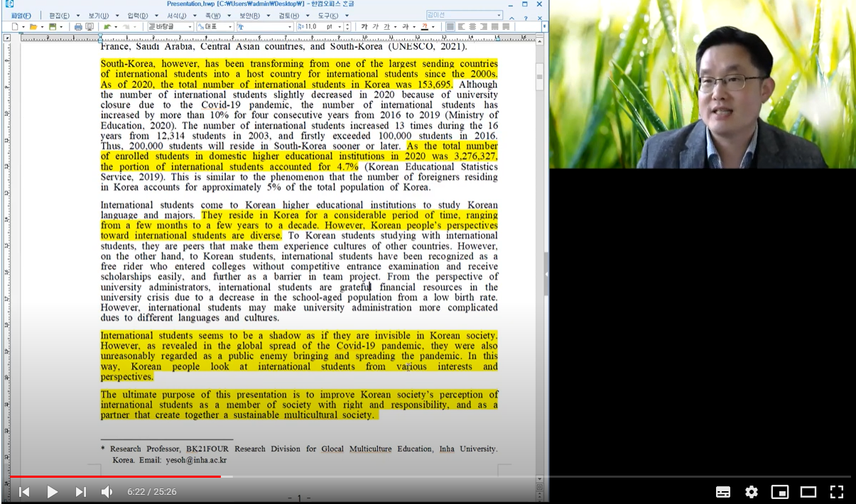
Task: Apply distributed alignment icon
Action: pyautogui.click(x=494, y=27)
